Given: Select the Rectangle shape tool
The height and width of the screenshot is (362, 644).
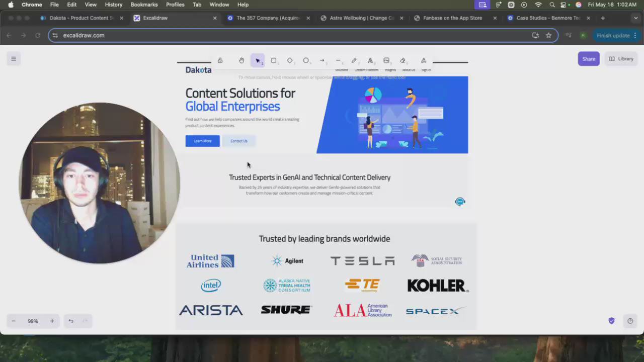Looking at the screenshot, I should (x=274, y=60).
